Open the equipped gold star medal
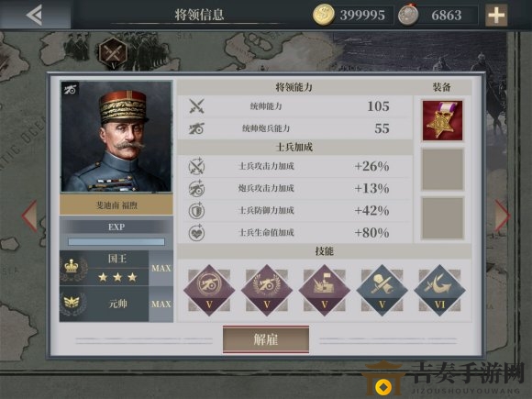 coord(442,120)
